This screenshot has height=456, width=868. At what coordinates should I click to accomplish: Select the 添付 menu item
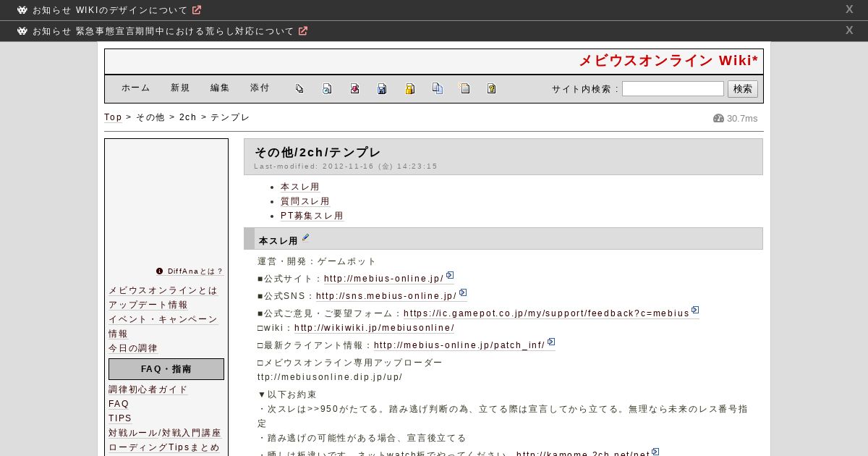tap(260, 88)
